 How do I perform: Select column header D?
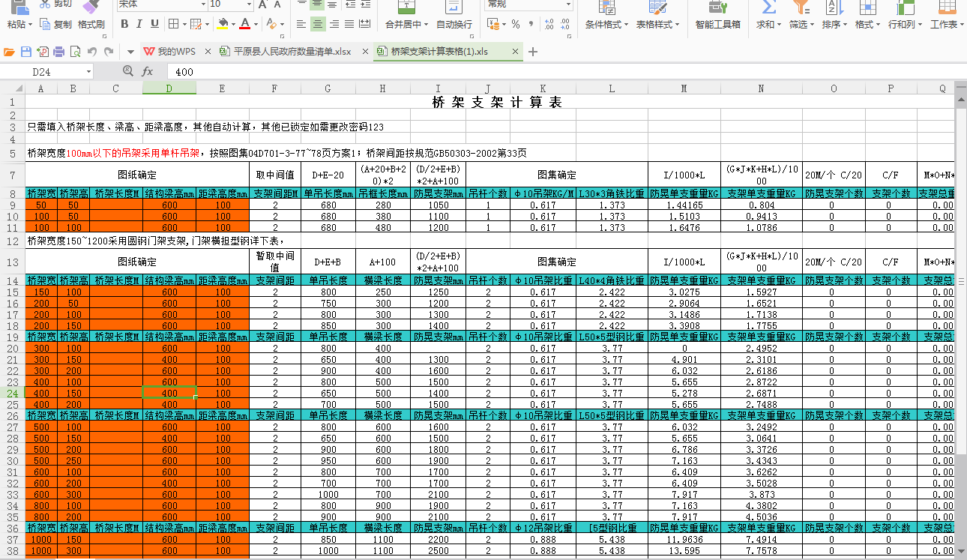click(x=169, y=88)
